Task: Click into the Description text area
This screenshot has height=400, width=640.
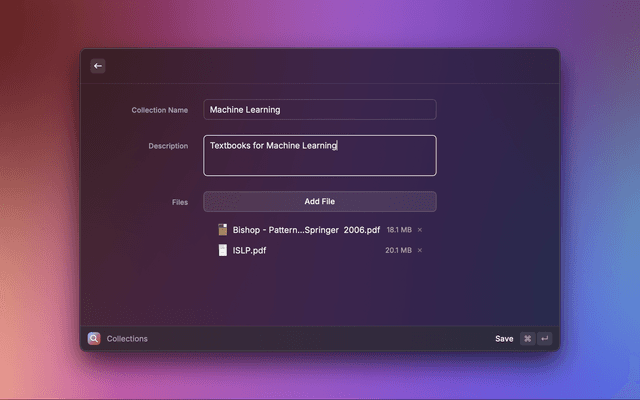Action: pyautogui.click(x=320, y=156)
